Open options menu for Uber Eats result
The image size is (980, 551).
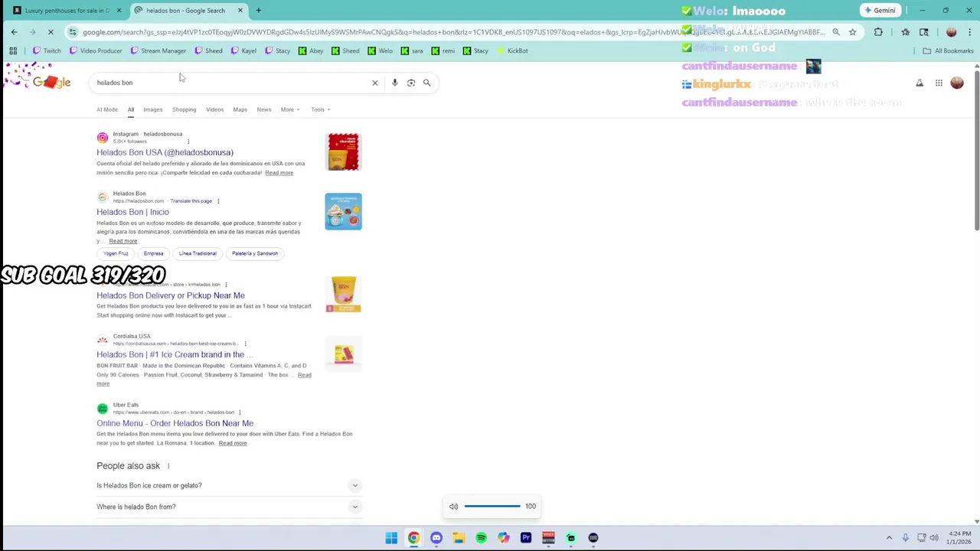240,412
